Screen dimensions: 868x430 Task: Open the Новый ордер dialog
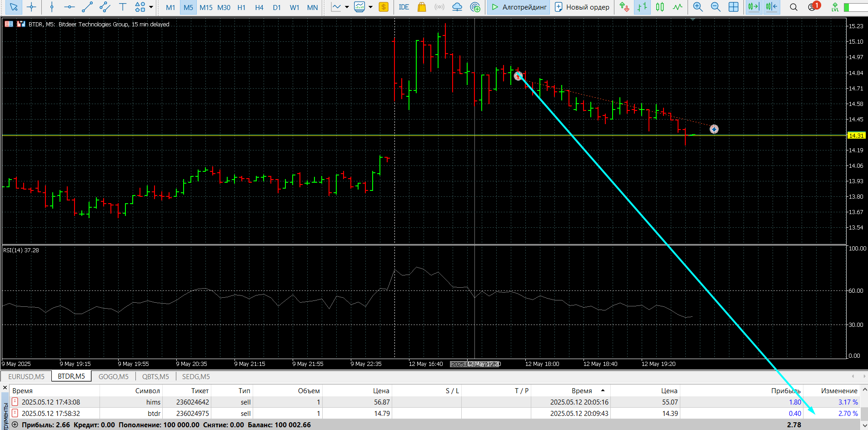coord(582,7)
